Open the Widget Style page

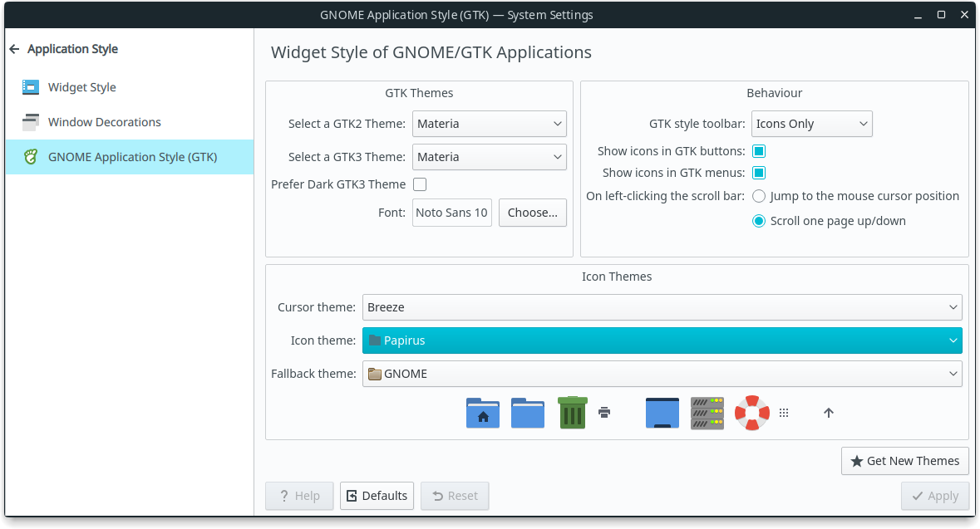[x=81, y=86]
